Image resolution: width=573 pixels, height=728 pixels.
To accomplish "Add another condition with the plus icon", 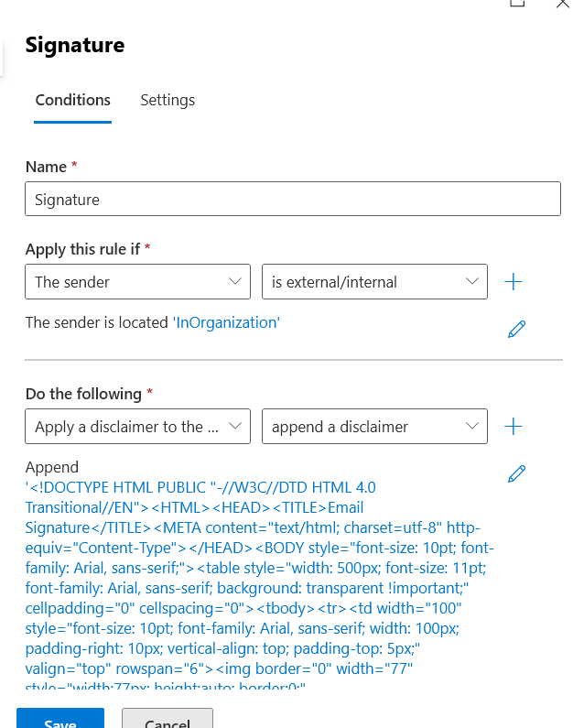I will [x=514, y=282].
